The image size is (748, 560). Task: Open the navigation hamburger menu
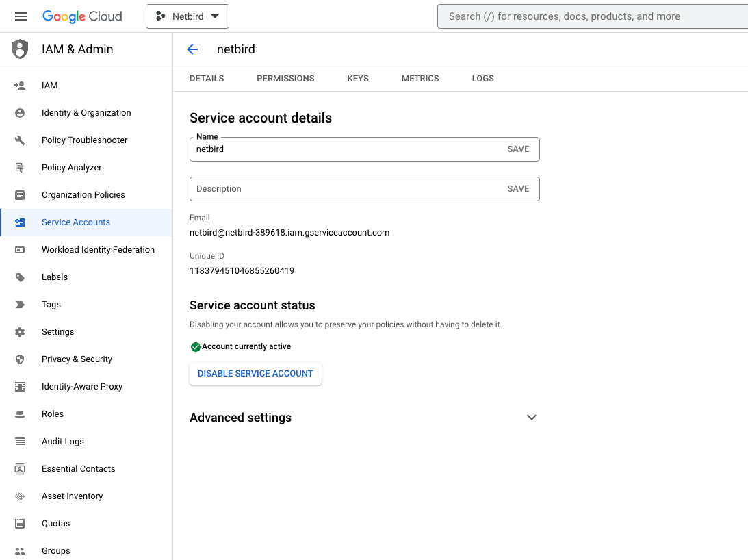tap(21, 16)
